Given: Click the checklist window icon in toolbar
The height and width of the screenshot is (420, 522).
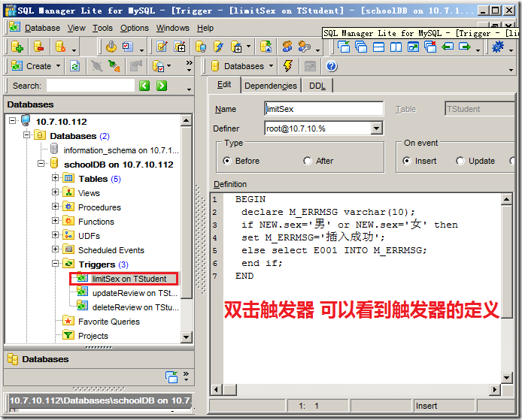Looking at the screenshot, I should (128, 47).
